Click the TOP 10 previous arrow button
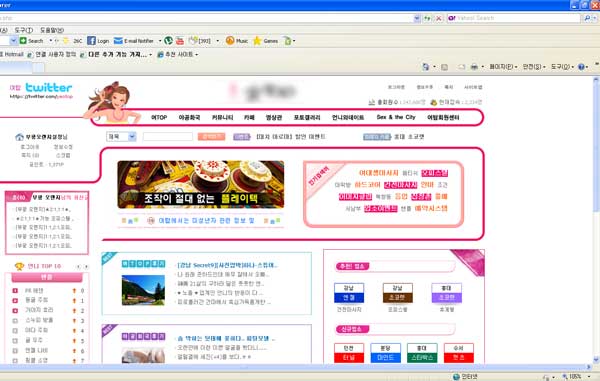The height and width of the screenshot is (381, 600). 78,267
